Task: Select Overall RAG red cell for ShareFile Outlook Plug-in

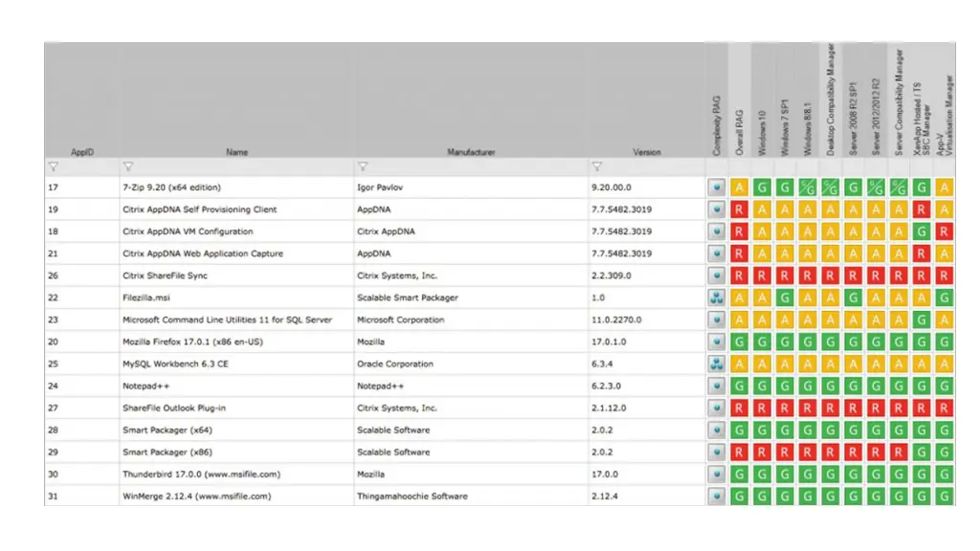Action: tap(740, 408)
